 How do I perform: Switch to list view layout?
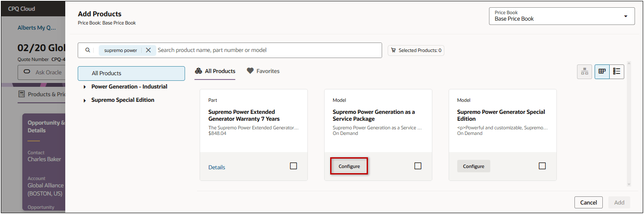pos(617,71)
